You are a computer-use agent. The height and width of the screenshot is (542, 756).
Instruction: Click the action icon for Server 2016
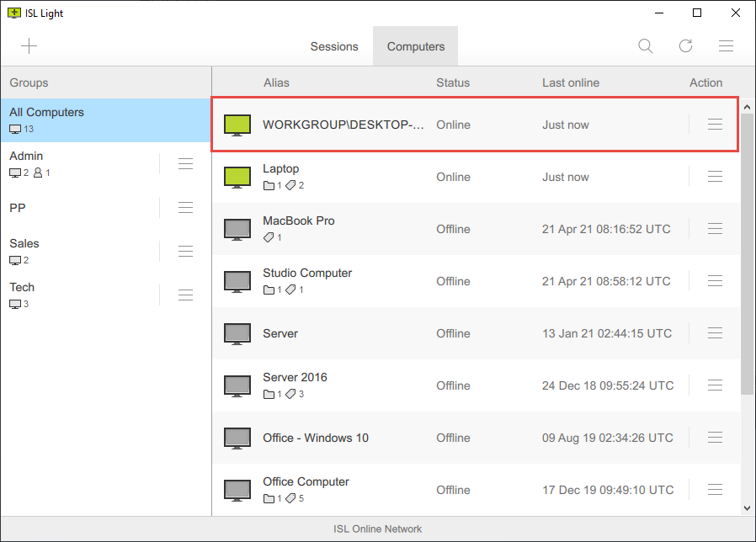pyautogui.click(x=715, y=385)
